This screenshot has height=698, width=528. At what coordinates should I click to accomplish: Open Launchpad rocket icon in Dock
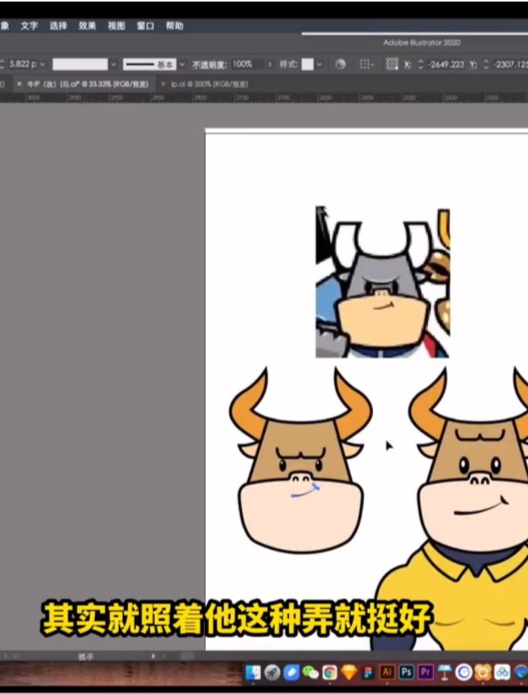coord(272,672)
